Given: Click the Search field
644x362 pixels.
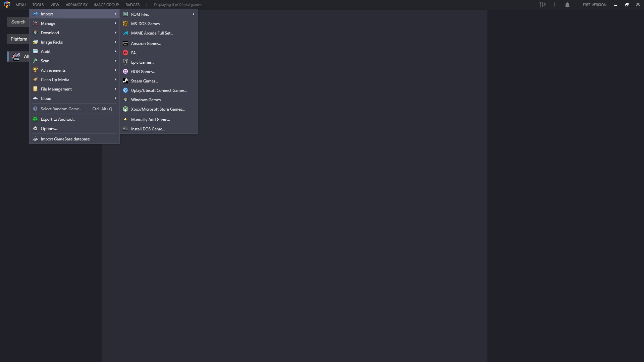Looking at the screenshot, I should point(18,22).
